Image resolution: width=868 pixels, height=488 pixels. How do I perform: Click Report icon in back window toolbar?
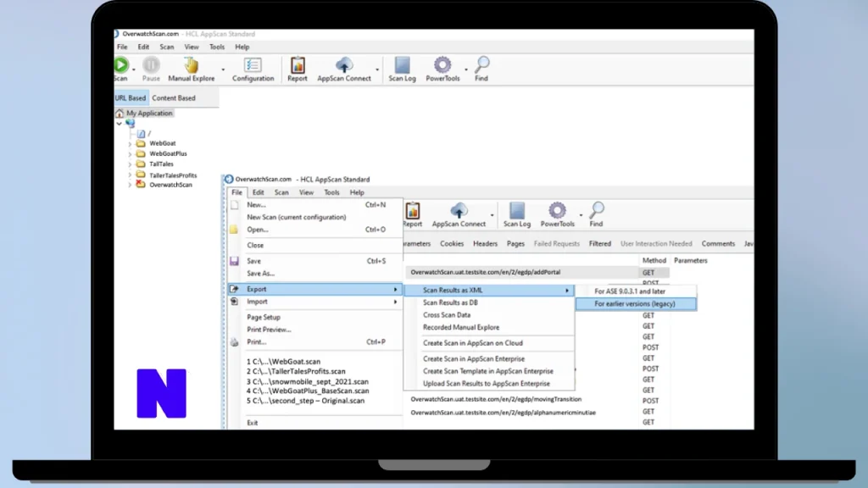click(x=298, y=65)
